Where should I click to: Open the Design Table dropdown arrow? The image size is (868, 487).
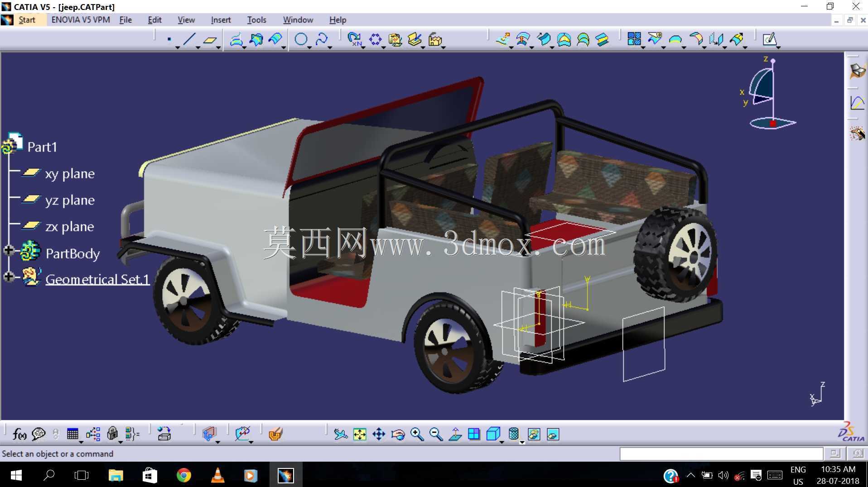(x=81, y=442)
